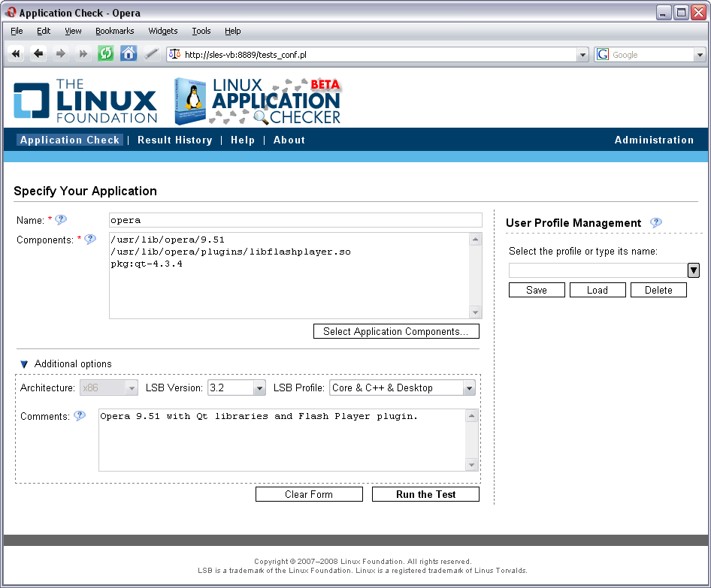711x588 pixels.
Task: Open help icon next to Comments label
Action: pos(80,416)
